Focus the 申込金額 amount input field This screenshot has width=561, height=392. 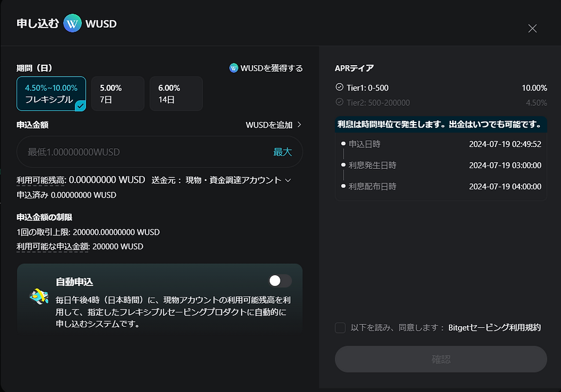pos(143,152)
